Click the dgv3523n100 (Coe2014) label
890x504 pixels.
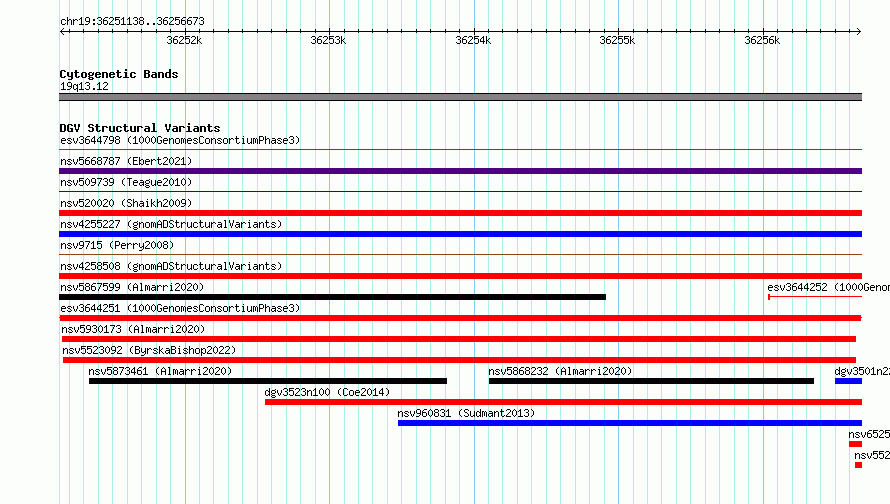(x=327, y=392)
